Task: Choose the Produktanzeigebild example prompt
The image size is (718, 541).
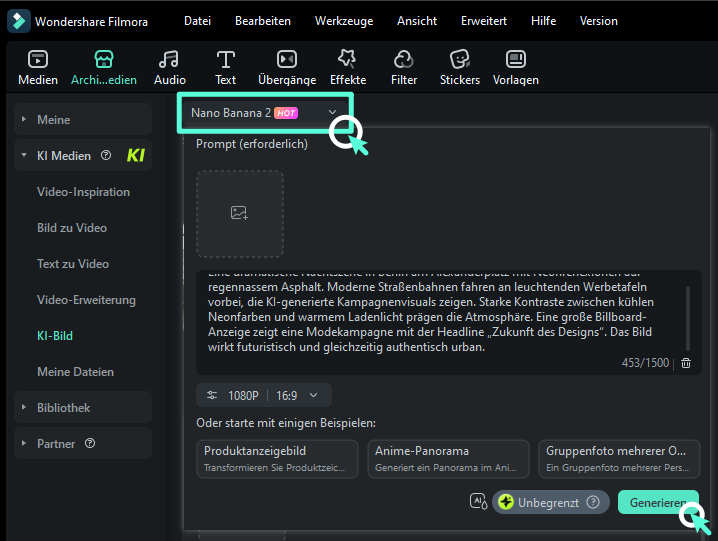Action: (x=277, y=459)
